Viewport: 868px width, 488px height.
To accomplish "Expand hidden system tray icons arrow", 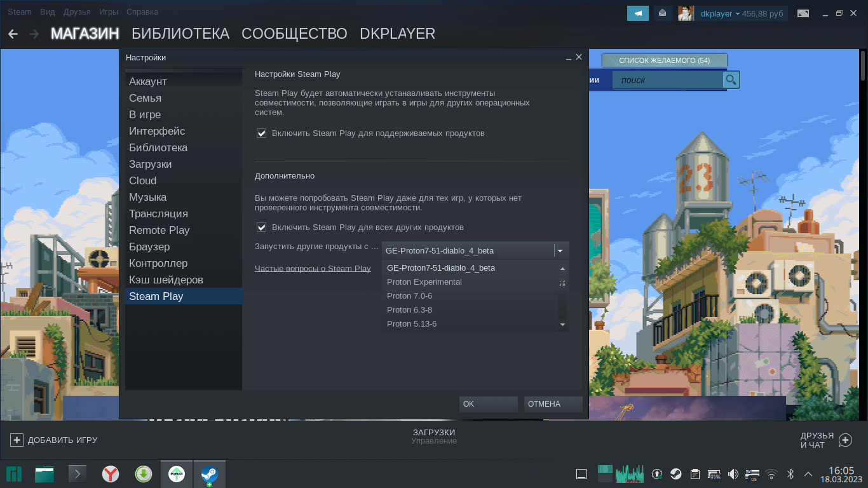I will click(x=808, y=474).
